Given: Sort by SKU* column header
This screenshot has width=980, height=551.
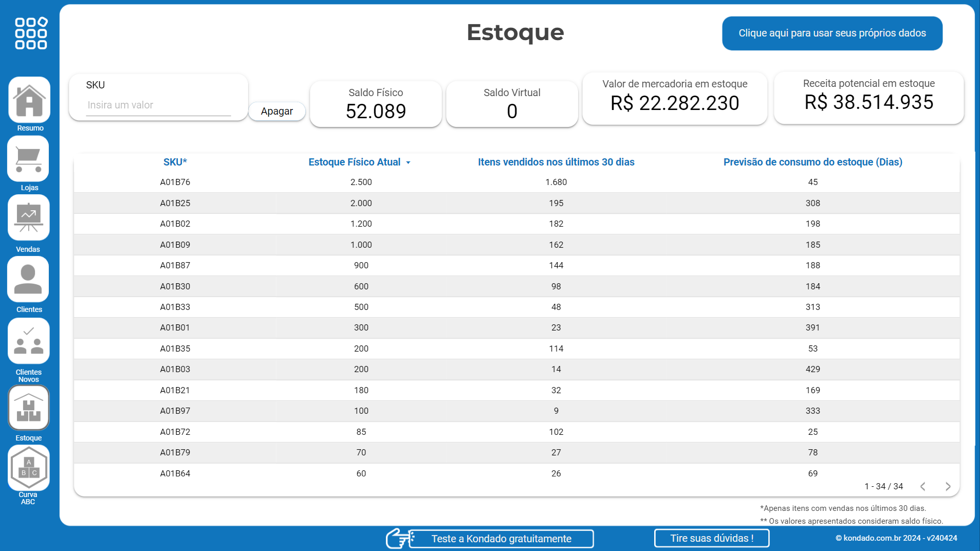Looking at the screenshot, I should coord(175,162).
